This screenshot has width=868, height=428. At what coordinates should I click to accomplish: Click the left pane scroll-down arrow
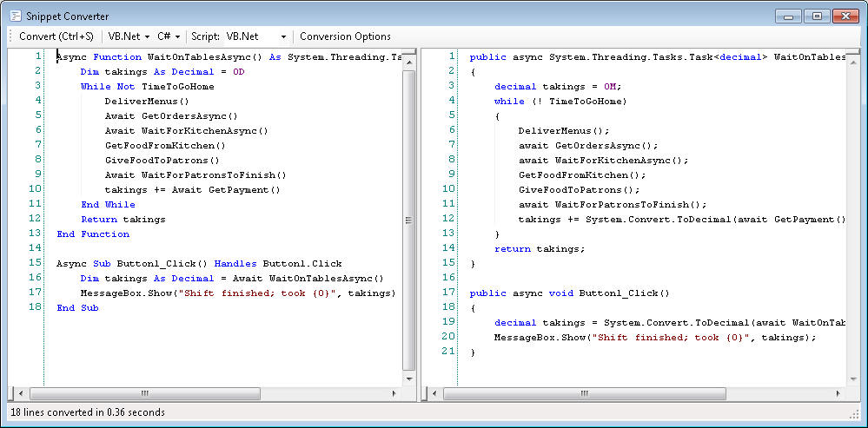409,379
